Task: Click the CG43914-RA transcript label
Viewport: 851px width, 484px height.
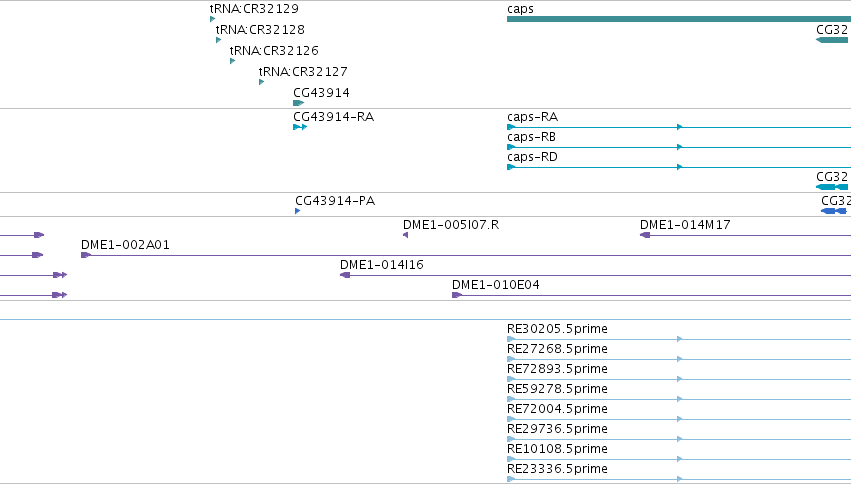Action: click(x=333, y=117)
